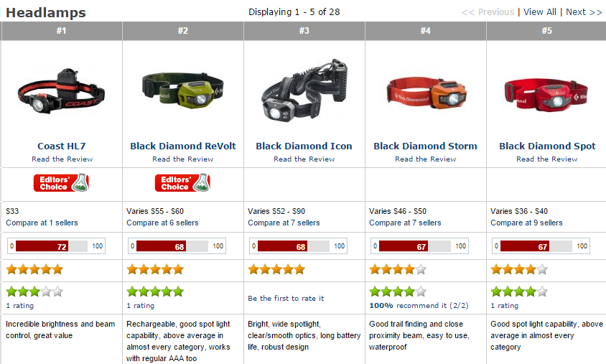Open the green Black Diamond ReVolt image
The width and height of the screenshot is (606, 364).
tap(182, 90)
